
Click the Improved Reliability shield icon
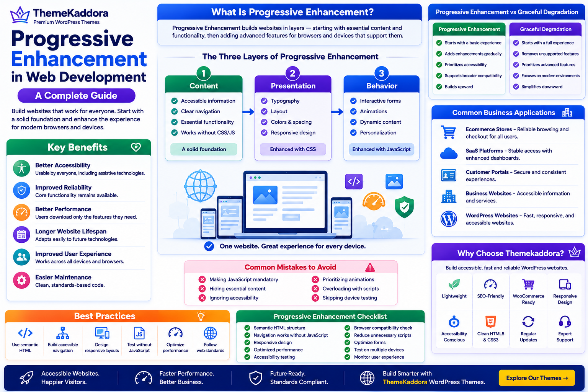[21, 191]
